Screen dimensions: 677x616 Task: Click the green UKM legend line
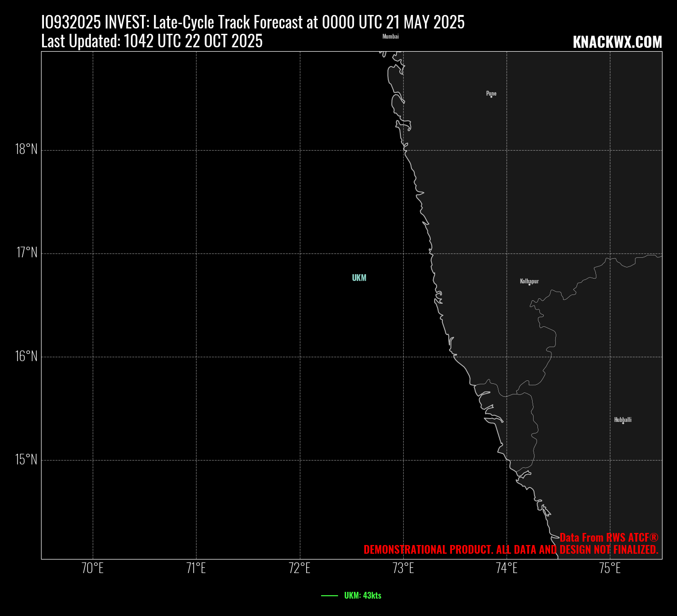(329, 596)
